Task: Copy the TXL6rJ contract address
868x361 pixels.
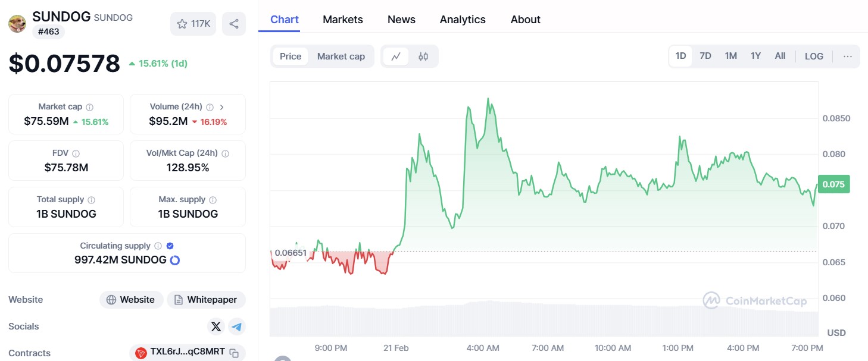Action: [235, 353]
